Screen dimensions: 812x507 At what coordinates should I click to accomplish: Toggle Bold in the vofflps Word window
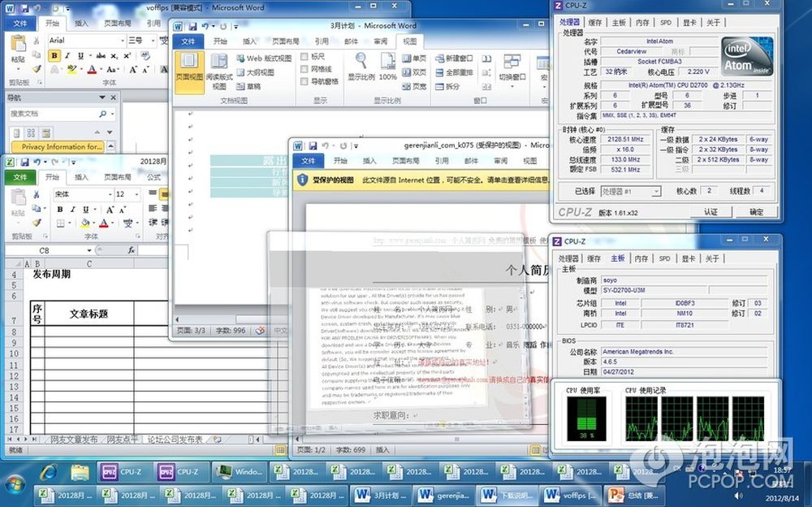pos(54,56)
